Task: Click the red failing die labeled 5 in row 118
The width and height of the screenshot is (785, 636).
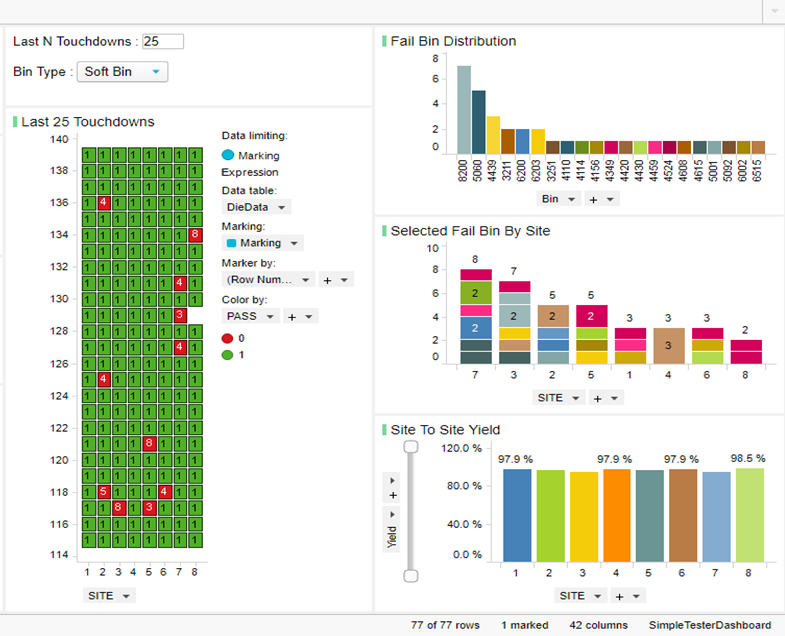Action: click(103, 491)
